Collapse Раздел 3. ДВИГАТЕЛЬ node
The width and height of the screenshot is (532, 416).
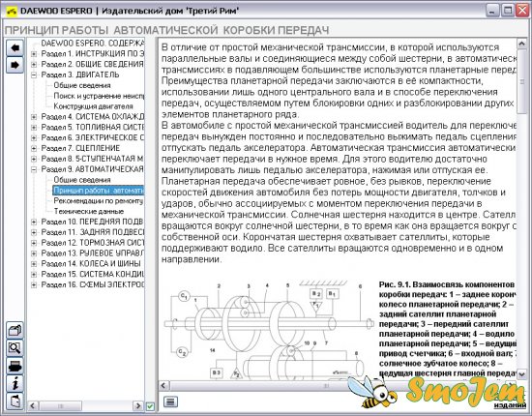[34, 75]
